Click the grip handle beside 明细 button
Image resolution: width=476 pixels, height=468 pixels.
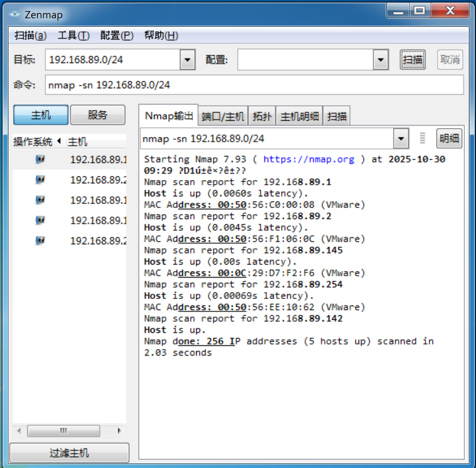click(422, 138)
